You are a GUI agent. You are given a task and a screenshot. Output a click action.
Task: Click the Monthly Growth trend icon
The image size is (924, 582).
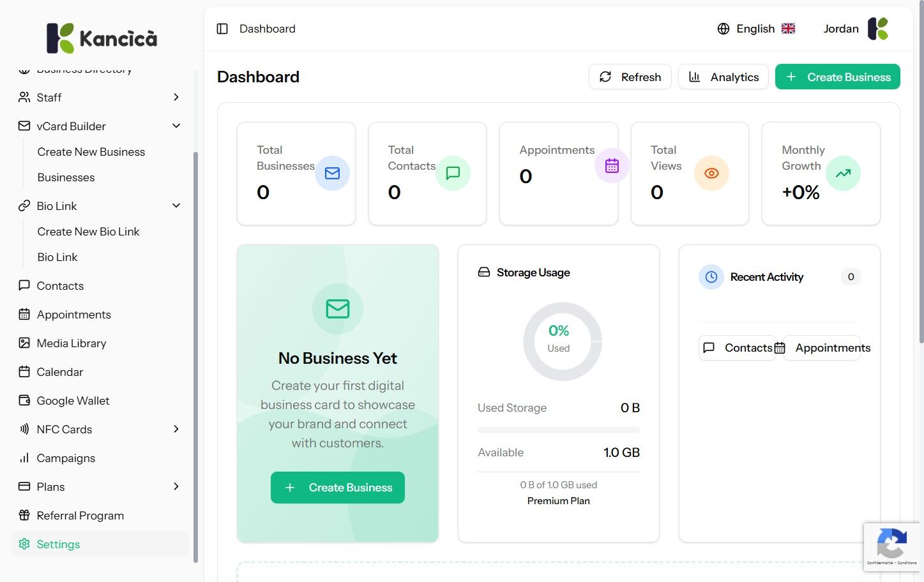pyautogui.click(x=843, y=173)
